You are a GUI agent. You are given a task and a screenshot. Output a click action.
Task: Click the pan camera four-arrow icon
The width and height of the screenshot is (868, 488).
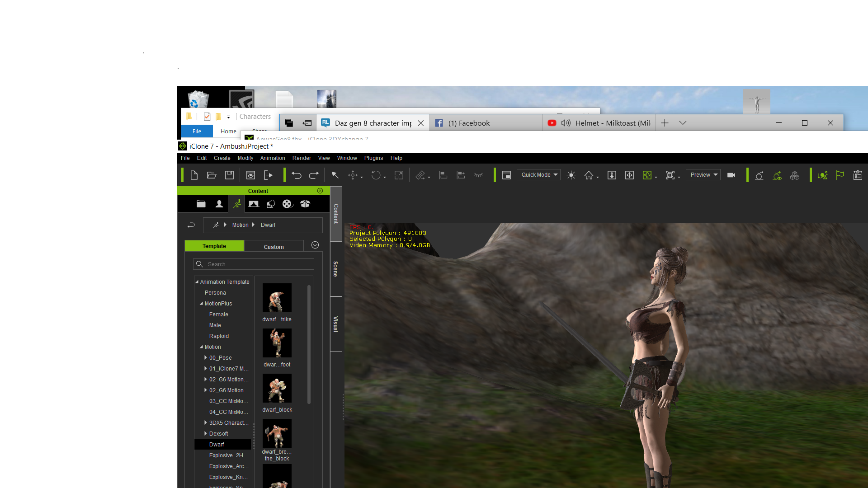(x=629, y=175)
